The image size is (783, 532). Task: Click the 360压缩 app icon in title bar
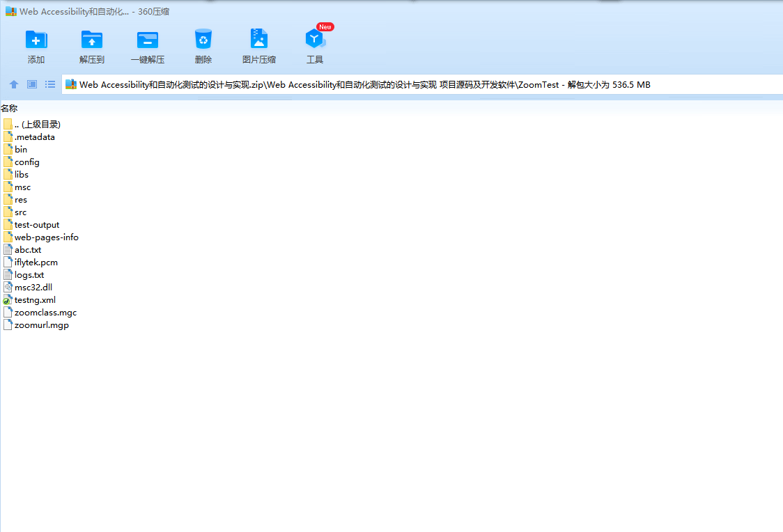(11, 11)
